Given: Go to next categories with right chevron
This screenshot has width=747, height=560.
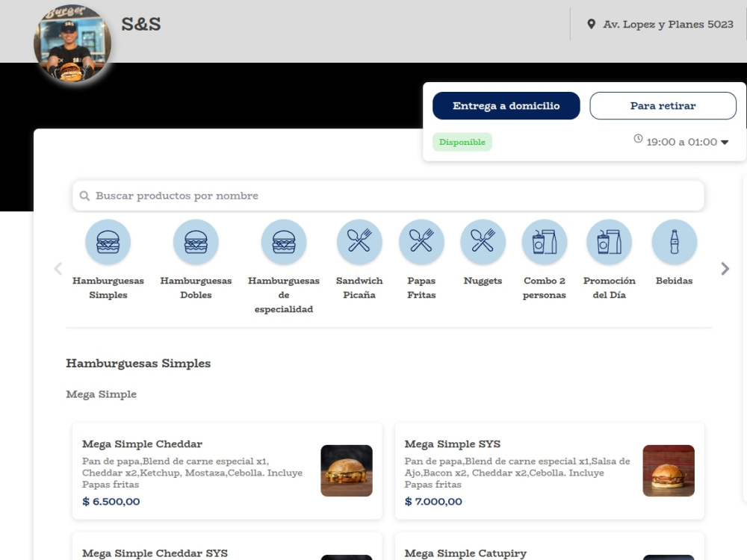Looking at the screenshot, I should coord(725,269).
